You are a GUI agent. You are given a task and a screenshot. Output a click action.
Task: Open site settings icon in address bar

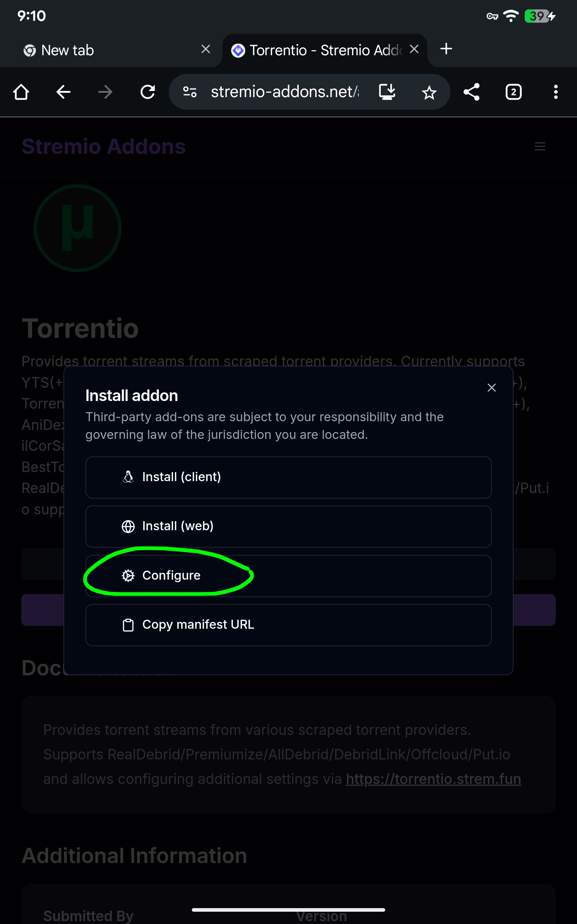(x=190, y=92)
